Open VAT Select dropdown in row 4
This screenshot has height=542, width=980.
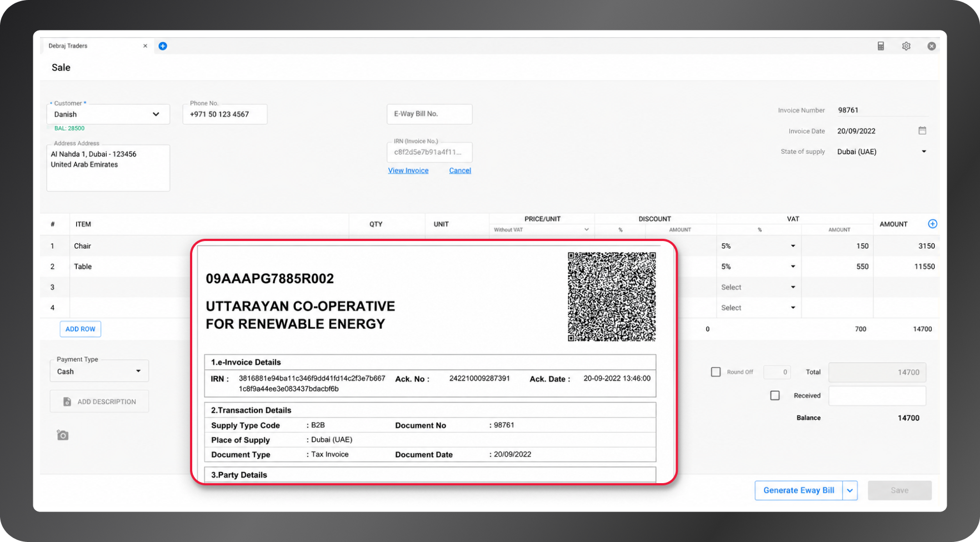[x=758, y=308]
